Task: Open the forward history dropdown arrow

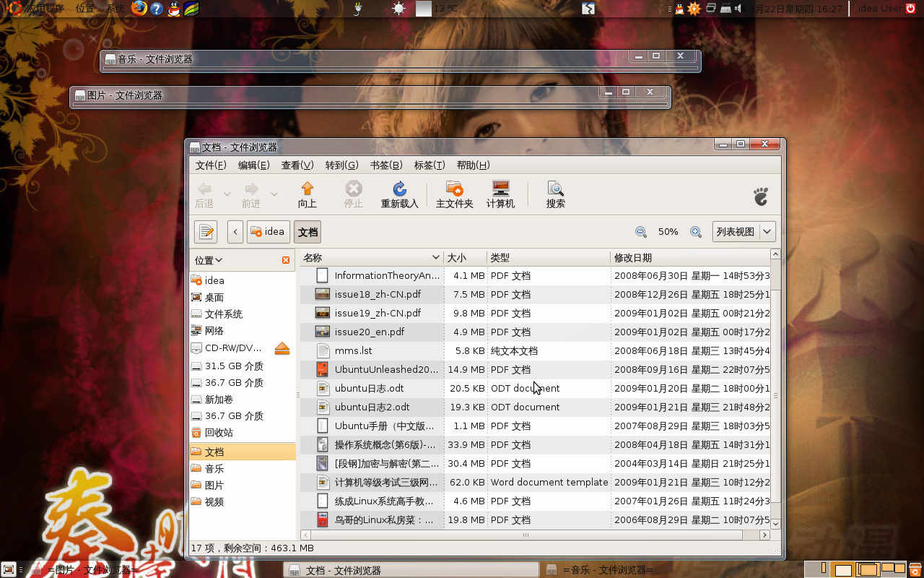Action: [274, 194]
